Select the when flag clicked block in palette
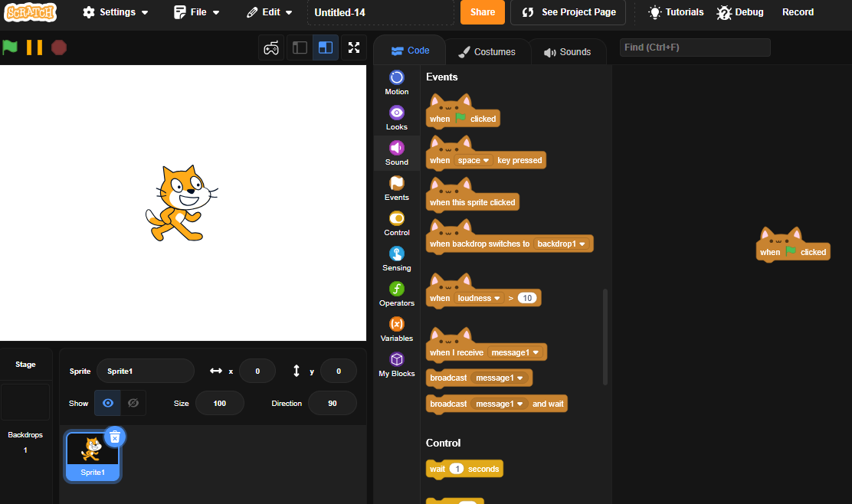This screenshot has height=504, width=852. 463,112
